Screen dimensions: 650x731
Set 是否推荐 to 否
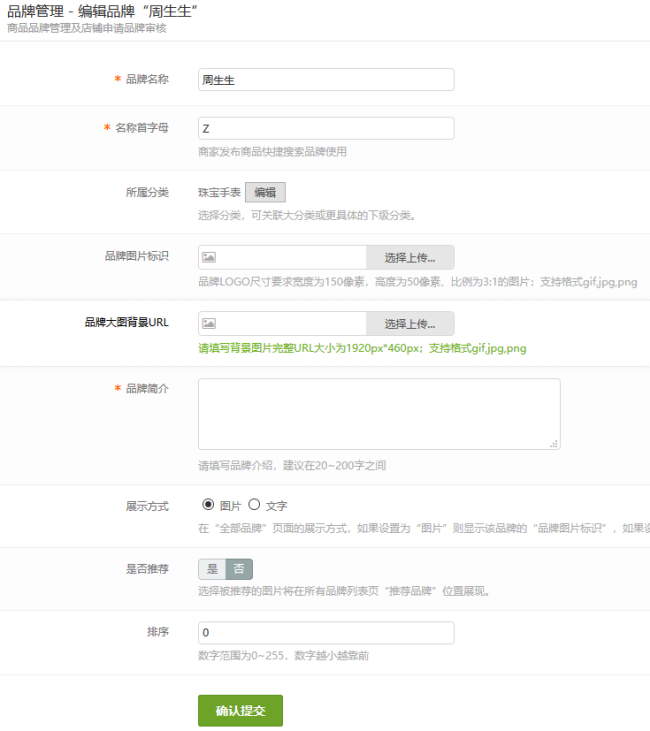(x=239, y=569)
